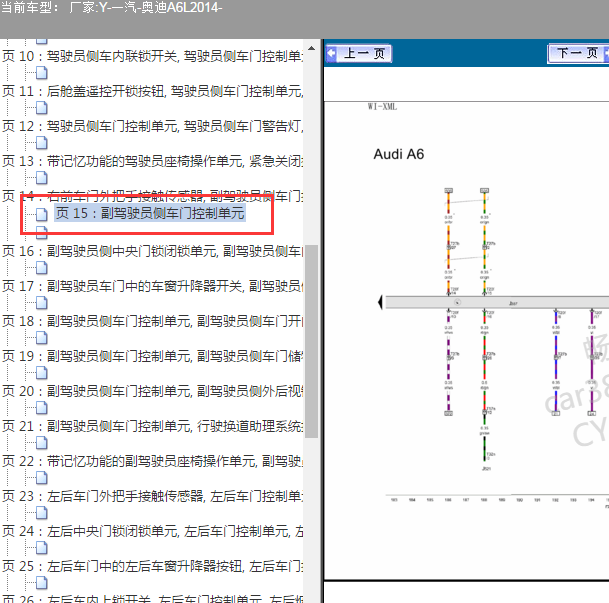Click document icon under 页 19 row

click(42, 372)
